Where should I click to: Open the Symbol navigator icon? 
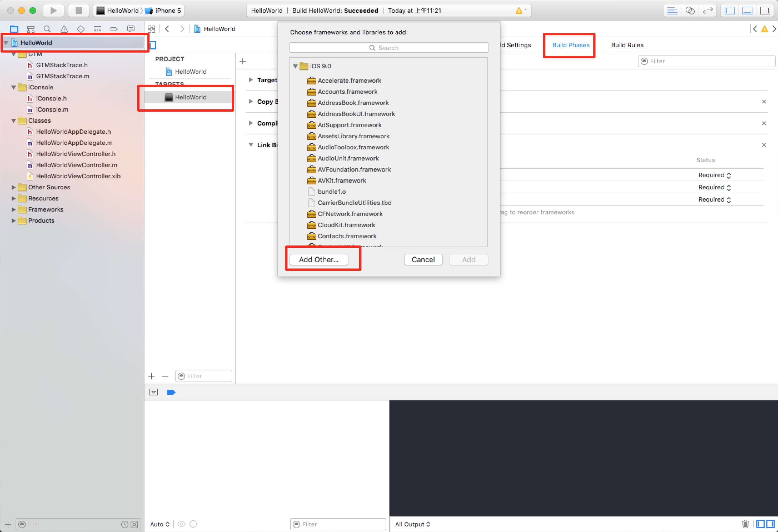[31, 29]
